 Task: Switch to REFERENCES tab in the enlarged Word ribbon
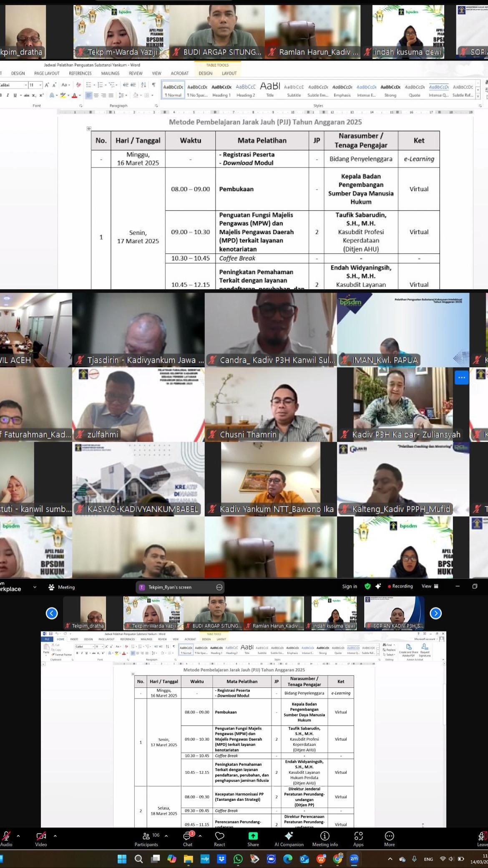pyautogui.click(x=80, y=73)
